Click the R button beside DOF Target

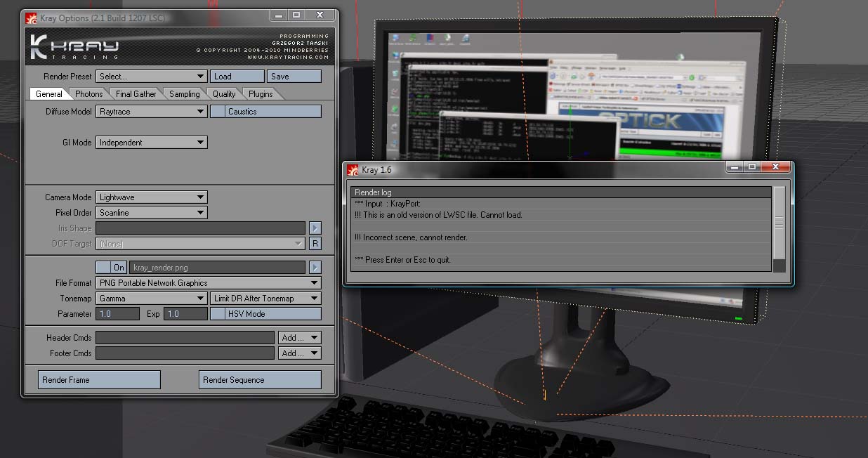pyautogui.click(x=315, y=244)
